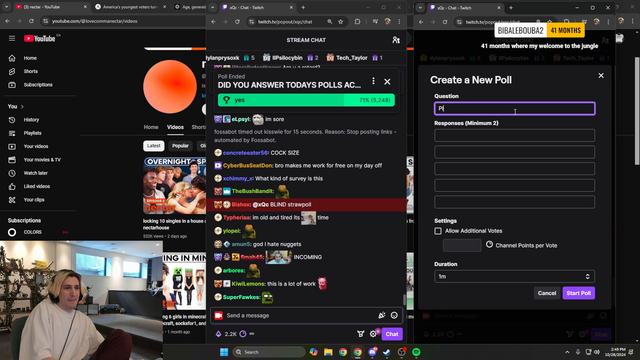Open community users icon in Stream Chat
This screenshot has height=360, width=640.
(x=396, y=40)
